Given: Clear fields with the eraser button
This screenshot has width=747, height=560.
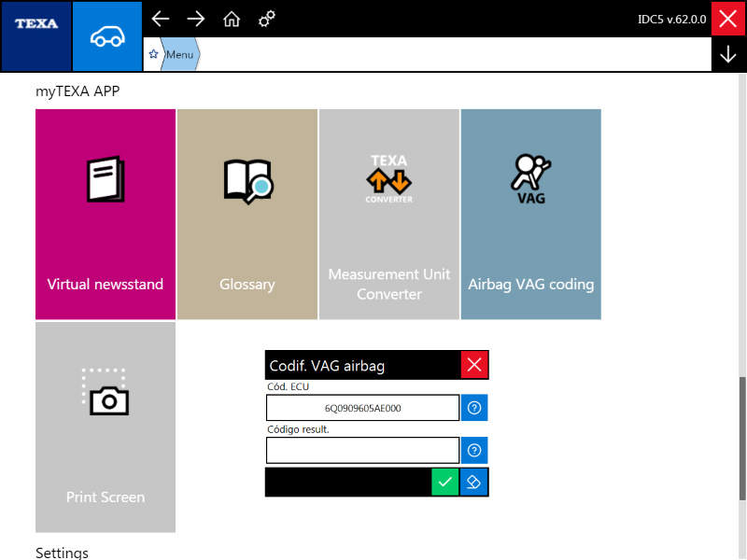Looking at the screenshot, I should click(x=474, y=483).
